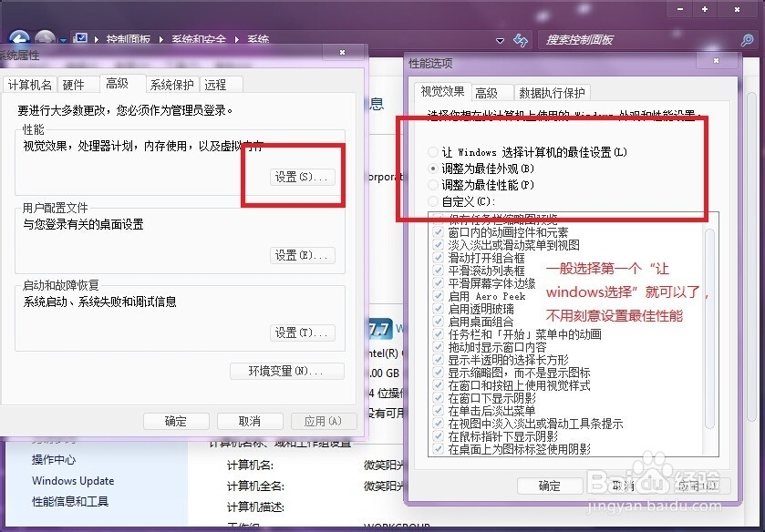
Task: Click the 系统和安全 breadcrumb segment
Action: tap(199, 39)
